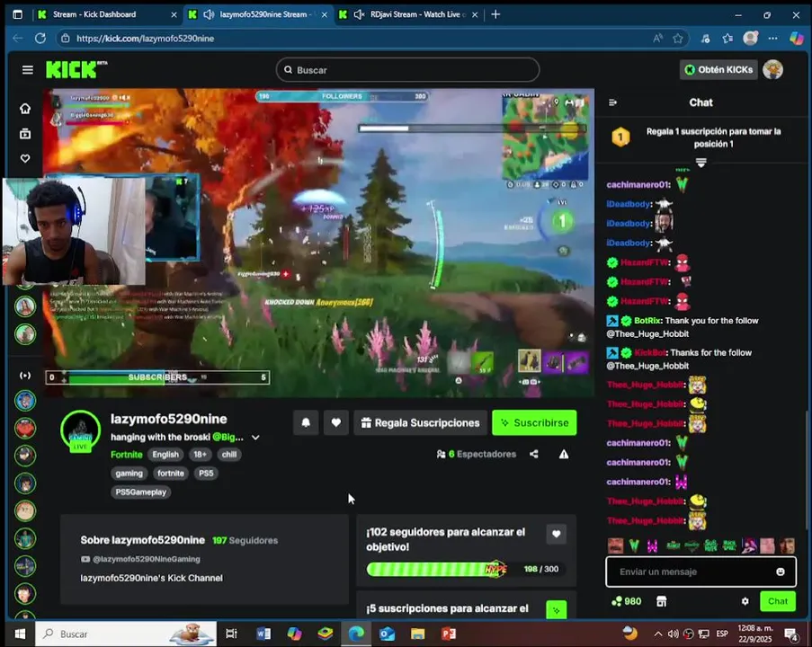
Task: Select the PS5Gameplay tag
Action: click(141, 492)
